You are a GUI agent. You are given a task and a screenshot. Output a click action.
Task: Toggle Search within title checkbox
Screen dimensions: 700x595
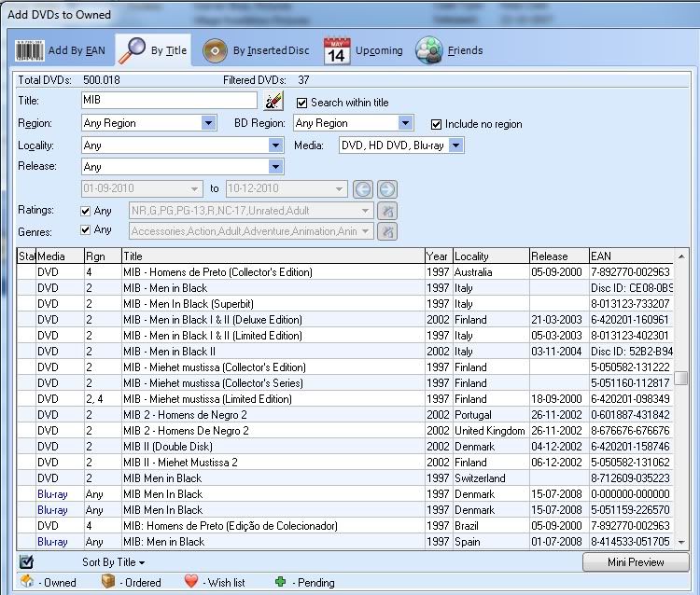coord(301,103)
